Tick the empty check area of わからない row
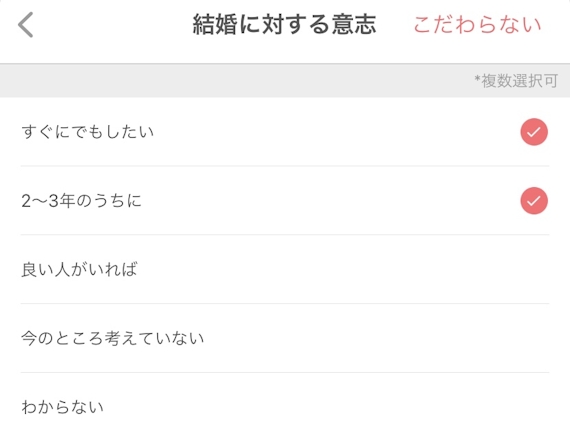Screen dimensions: 570x441 click(x=534, y=407)
